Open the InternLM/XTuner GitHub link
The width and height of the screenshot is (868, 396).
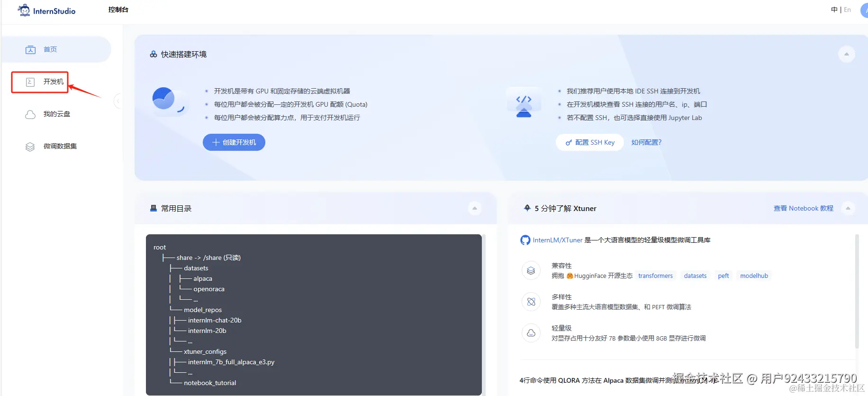coord(558,240)
